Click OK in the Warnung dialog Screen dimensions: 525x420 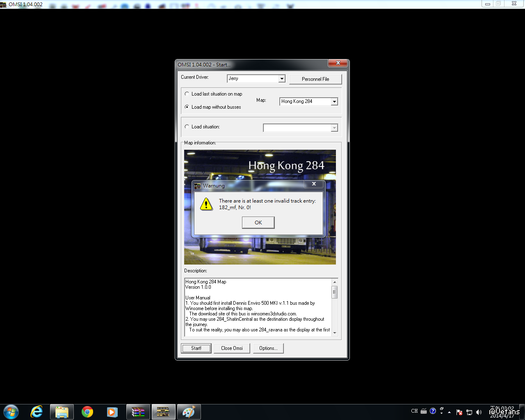click(x=258, y=223)
